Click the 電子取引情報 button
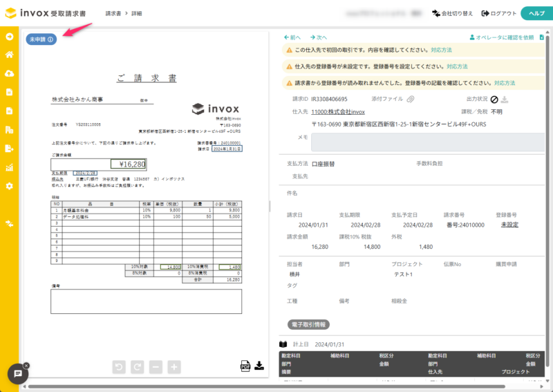Image resolution: width=553 pixels, height=392 pixels. click(308, 325)
